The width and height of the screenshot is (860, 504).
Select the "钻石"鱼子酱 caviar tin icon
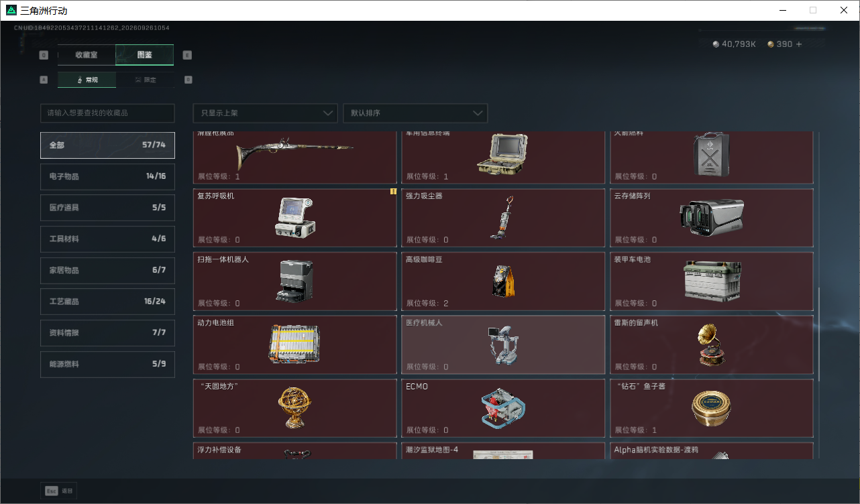711,407
